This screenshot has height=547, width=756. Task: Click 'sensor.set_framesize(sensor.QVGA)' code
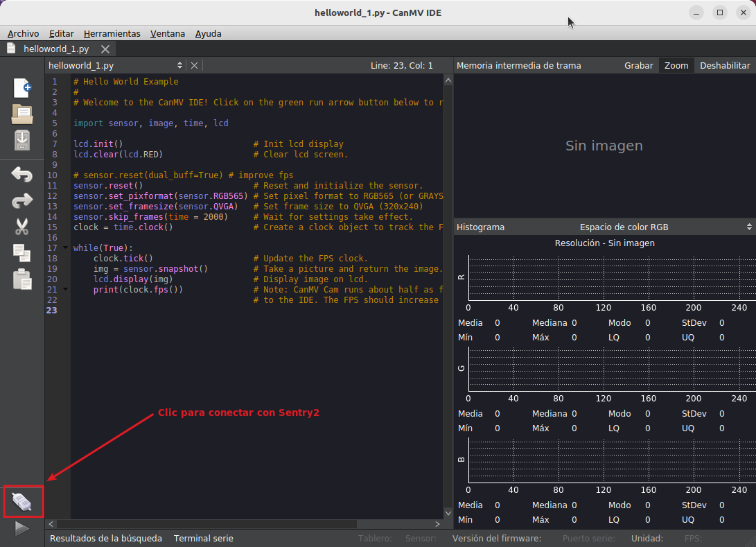[x=156, y=207]
